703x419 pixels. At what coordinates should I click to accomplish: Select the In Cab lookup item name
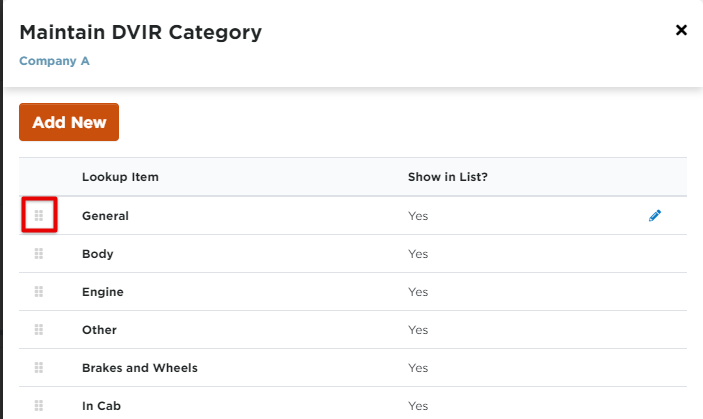(102, 406)
